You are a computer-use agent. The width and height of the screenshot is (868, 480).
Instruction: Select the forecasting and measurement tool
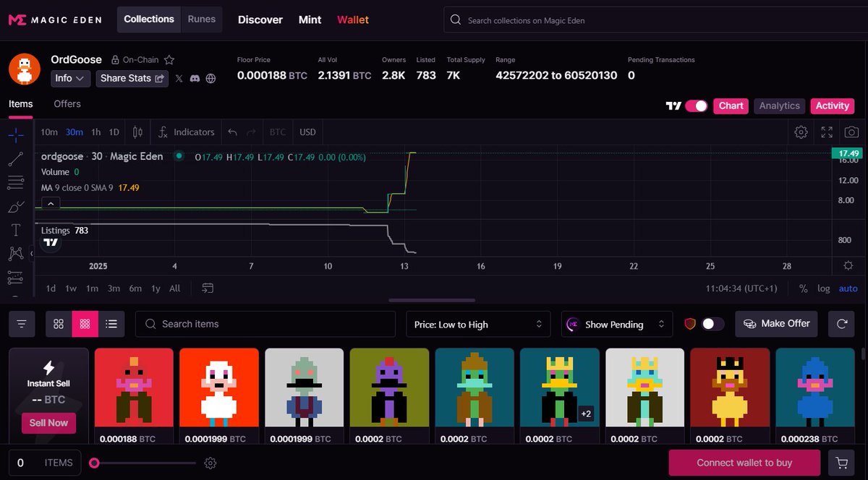[16, 278]
